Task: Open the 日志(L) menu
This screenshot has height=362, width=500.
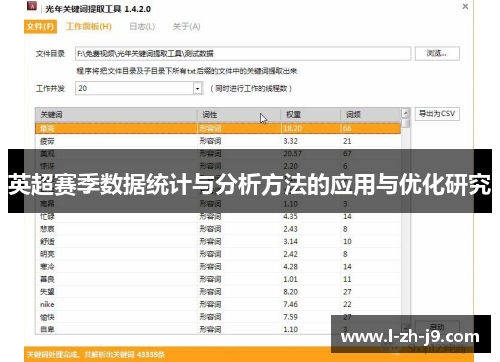Action: click(142, 26)
